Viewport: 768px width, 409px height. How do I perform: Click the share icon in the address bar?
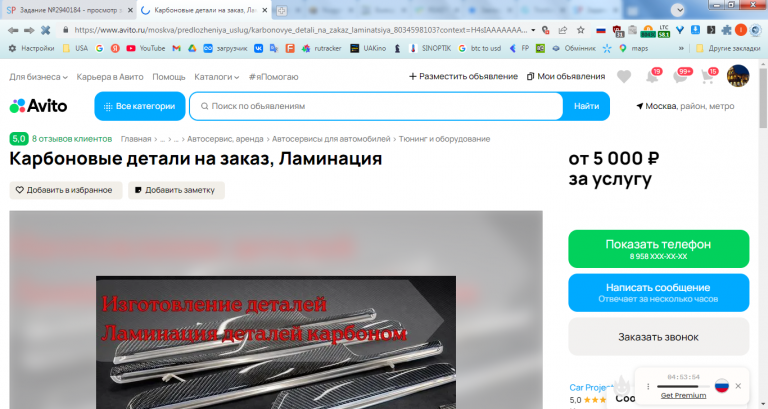click(x=563, y=30)
